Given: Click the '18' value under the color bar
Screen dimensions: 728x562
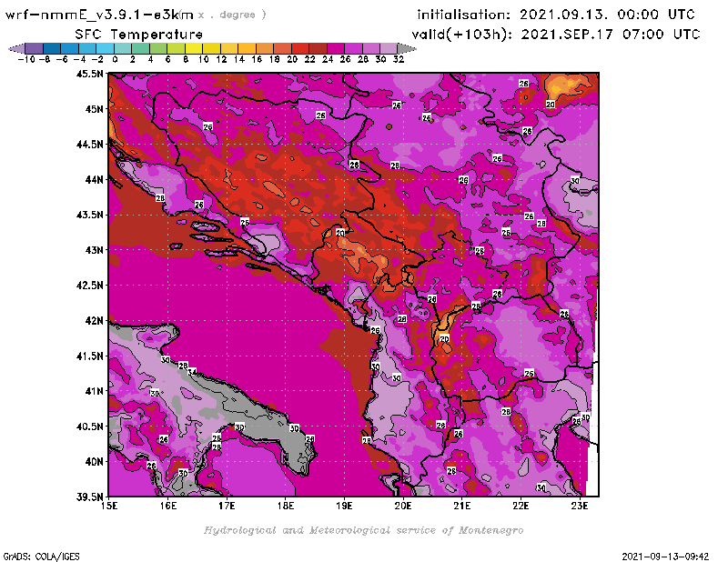Looking at the screenshot, I should click(275, 59).
